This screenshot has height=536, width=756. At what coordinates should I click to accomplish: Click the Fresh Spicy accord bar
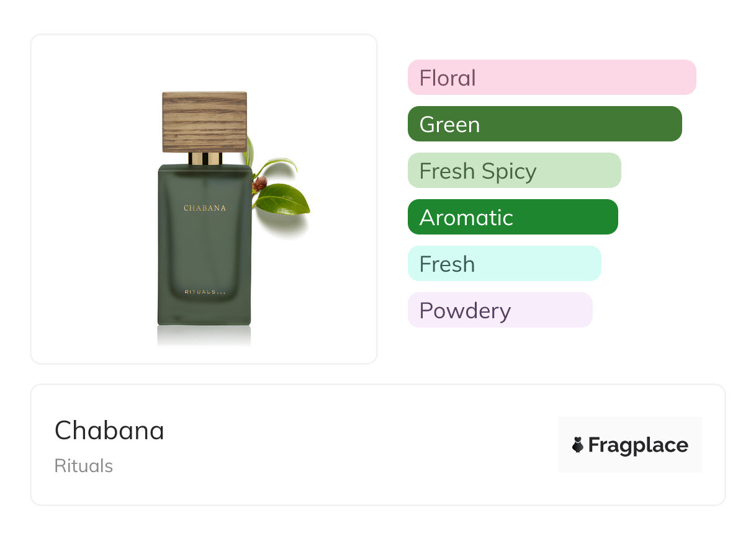[514, 171]
